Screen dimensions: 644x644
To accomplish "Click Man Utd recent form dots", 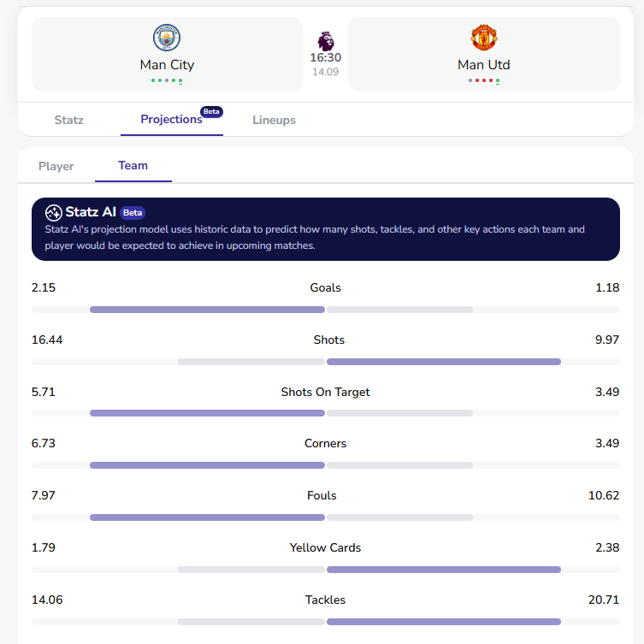I will 484,80.
